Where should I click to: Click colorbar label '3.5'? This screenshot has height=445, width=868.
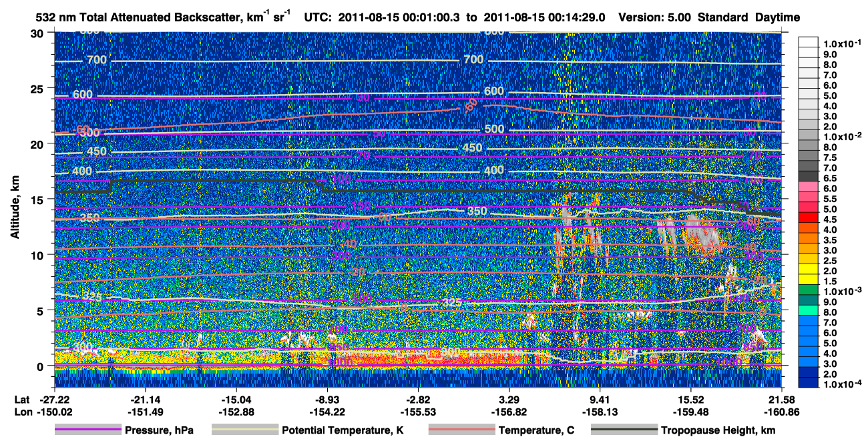(831, 240)
